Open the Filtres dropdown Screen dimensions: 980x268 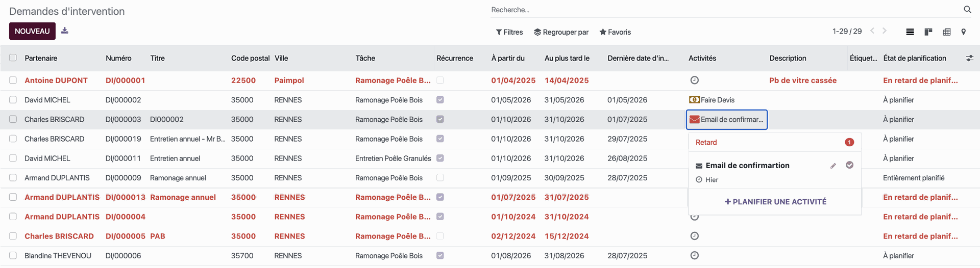coord(509,32)
